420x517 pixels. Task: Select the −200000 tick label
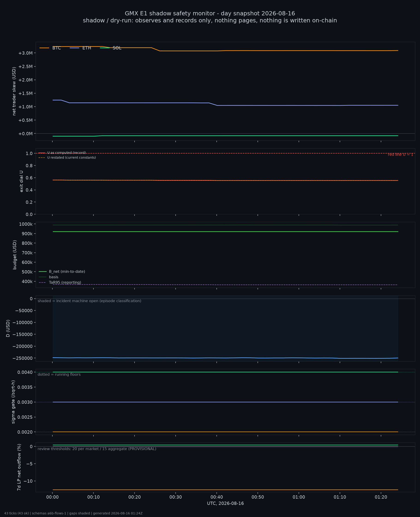click(23, 346)
